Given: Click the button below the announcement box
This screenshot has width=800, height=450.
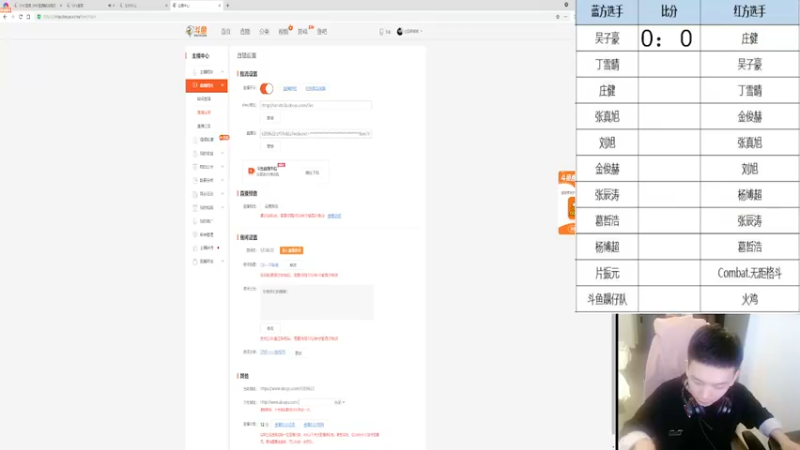Looking at the screenshot, I should pyautogui.click(x=270, y=328).
